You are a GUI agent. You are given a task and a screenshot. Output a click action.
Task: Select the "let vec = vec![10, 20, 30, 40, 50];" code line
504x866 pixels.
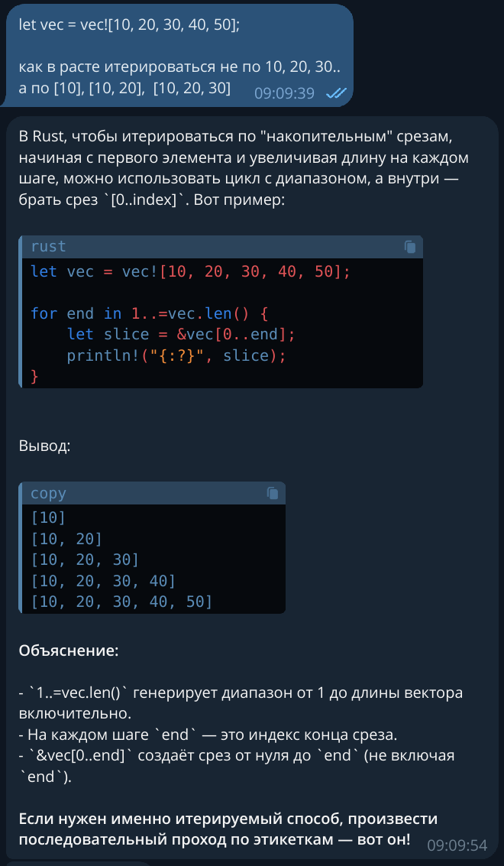pos(190,272)
